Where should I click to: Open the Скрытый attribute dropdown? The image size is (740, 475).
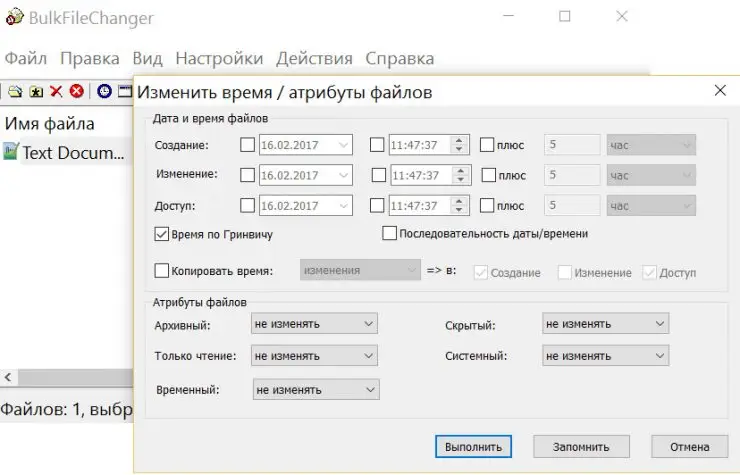(x=605, y=323)
